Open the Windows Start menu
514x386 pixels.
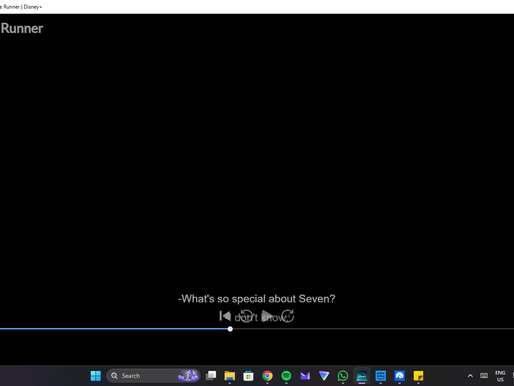[x=96, y=376]
